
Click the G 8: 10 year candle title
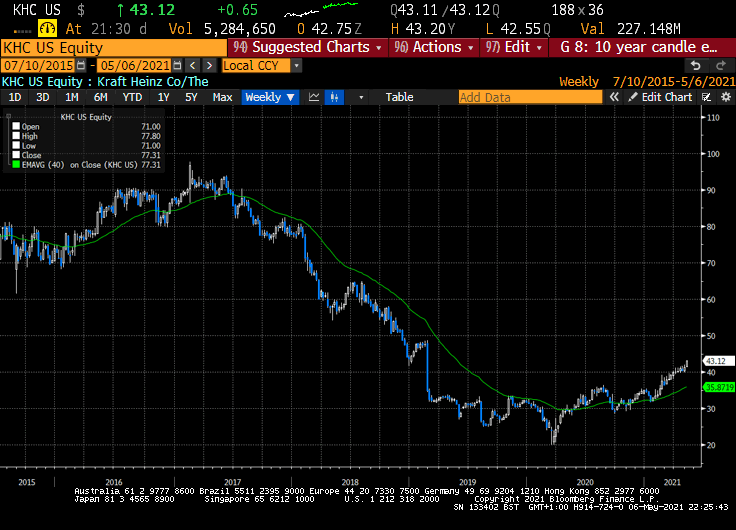coord(638,47)
